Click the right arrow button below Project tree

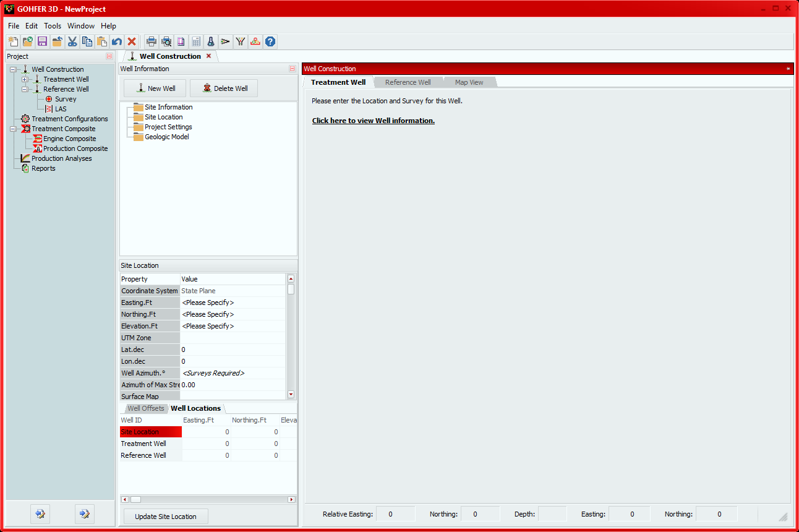click(84, 513)
